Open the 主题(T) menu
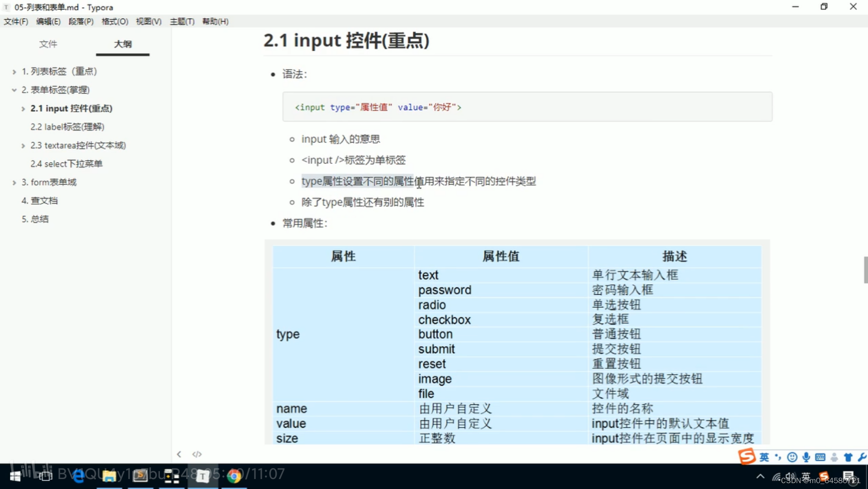 tap(182, 21)
